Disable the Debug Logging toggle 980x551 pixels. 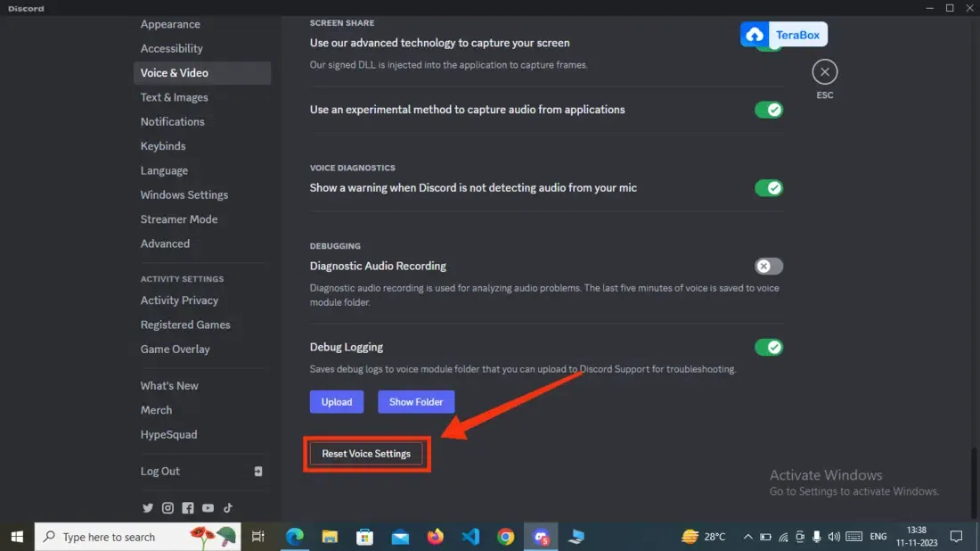pos(768,347)
